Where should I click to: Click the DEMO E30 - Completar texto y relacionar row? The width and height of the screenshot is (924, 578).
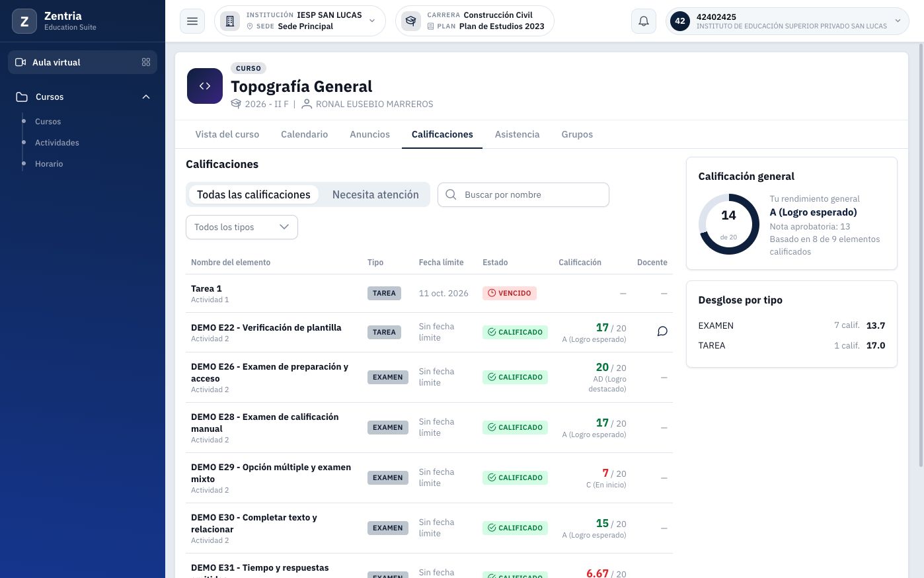430,528
